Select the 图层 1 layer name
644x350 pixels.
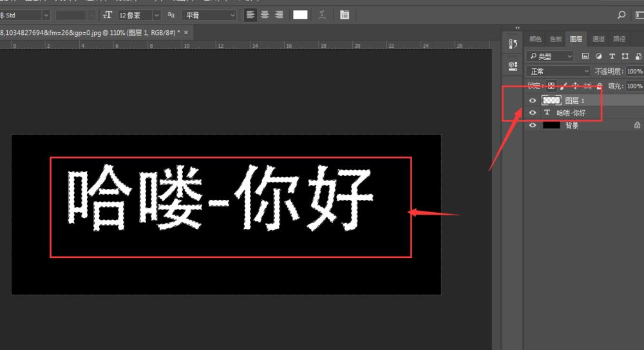574,101
